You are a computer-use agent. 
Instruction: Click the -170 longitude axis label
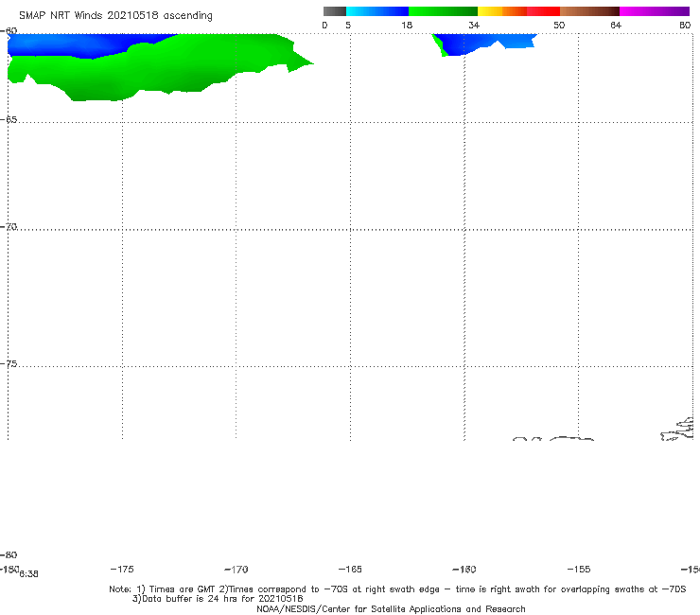pos(236,569)
